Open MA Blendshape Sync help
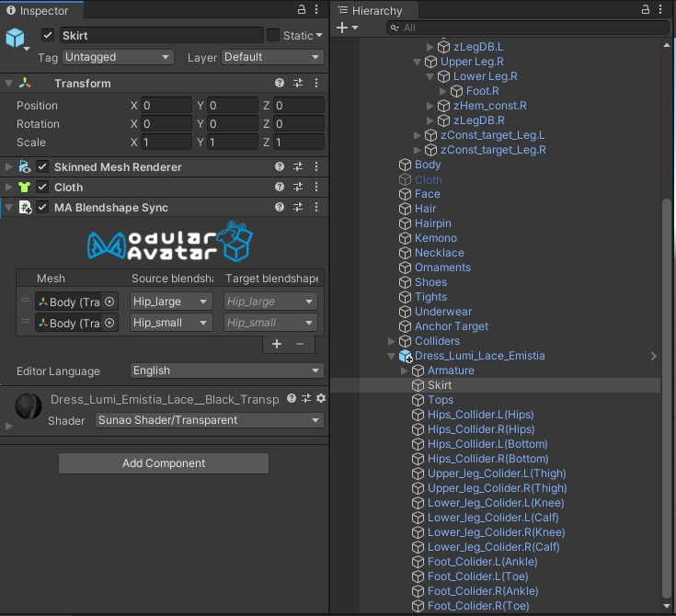This screenshot has height=616, width=676. [x=280, y=207]
